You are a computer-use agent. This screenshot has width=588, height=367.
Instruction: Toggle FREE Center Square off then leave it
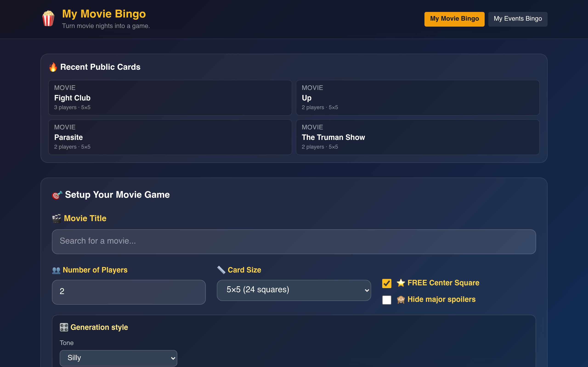pos(386,283)
